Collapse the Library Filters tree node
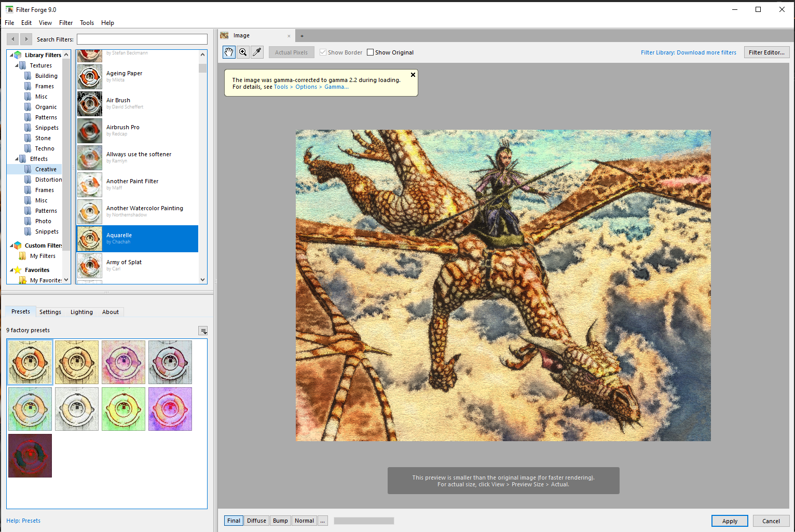795x532 pixels. [x=11, y=55]
